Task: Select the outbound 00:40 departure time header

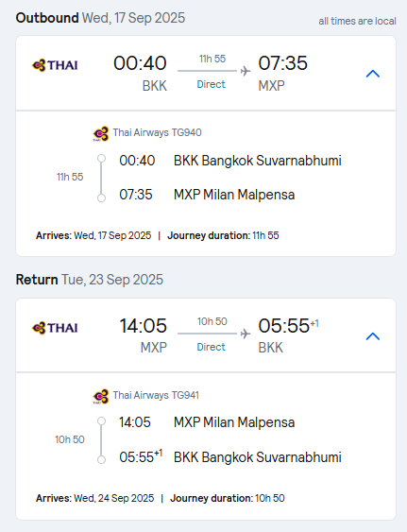Action: pos(140,63)
